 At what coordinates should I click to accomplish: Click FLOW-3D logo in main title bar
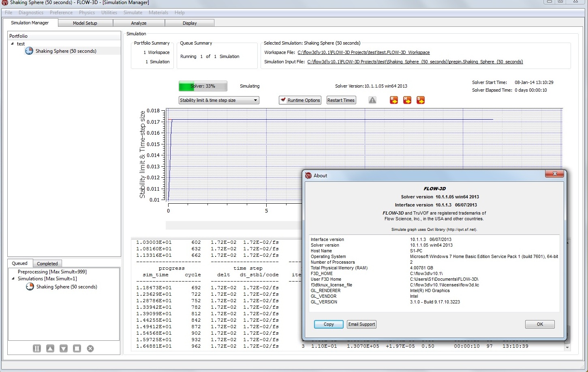tap(5, 2)
